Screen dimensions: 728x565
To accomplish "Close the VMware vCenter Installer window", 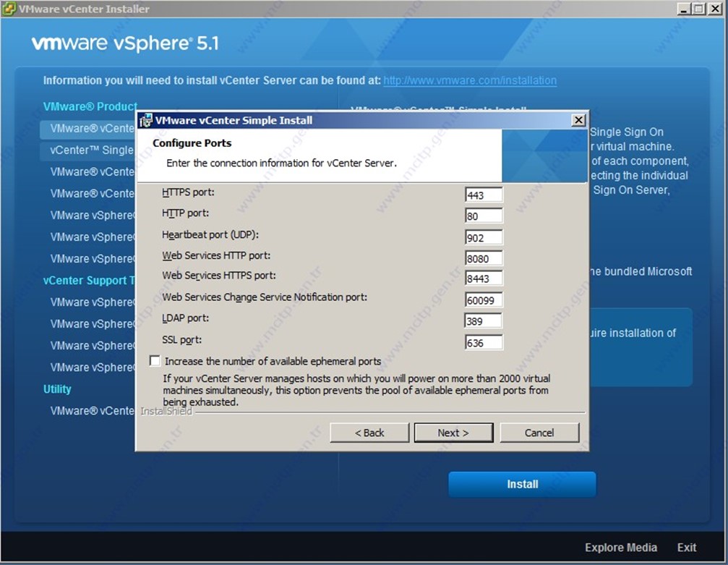I will (x=714, y=9).
